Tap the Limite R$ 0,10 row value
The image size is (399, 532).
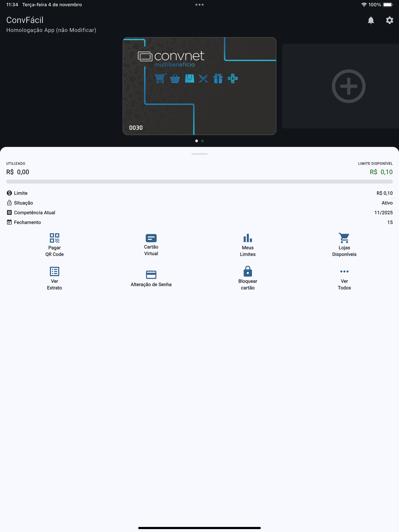pos(385,193)
